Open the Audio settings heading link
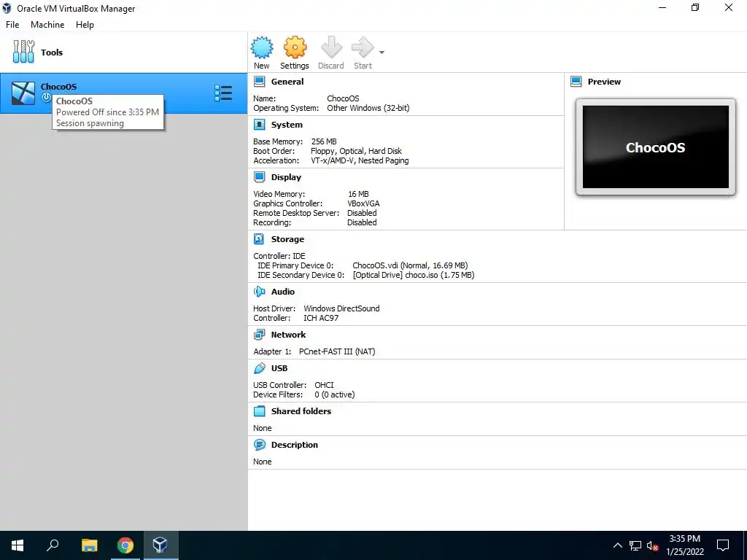This screenshot has width=747, height=560. [283, 292]
